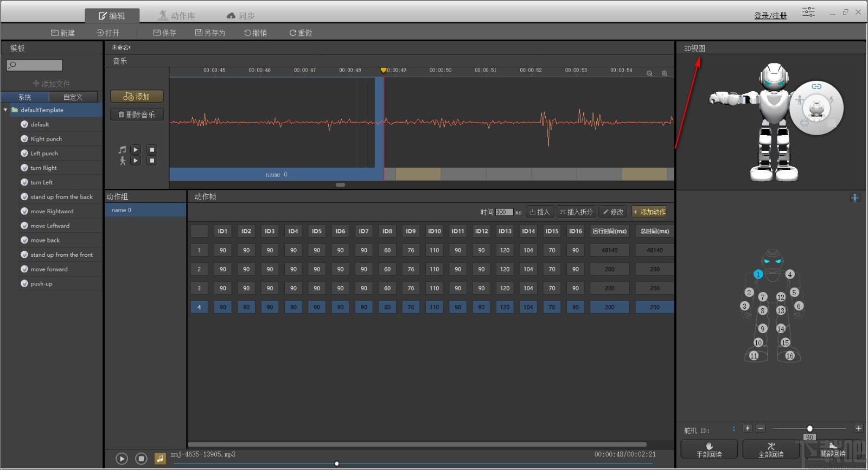This screenshot has height=470, width=868.
Task: Zoom in on the music timeline
Action: 664,74
